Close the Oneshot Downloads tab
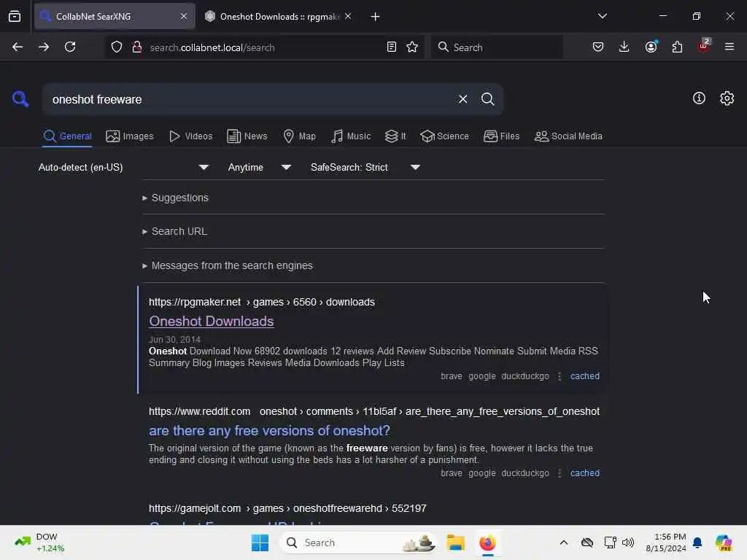Image resolution: width=747 pixels, height=560 pixels. [x=348, y=16]
